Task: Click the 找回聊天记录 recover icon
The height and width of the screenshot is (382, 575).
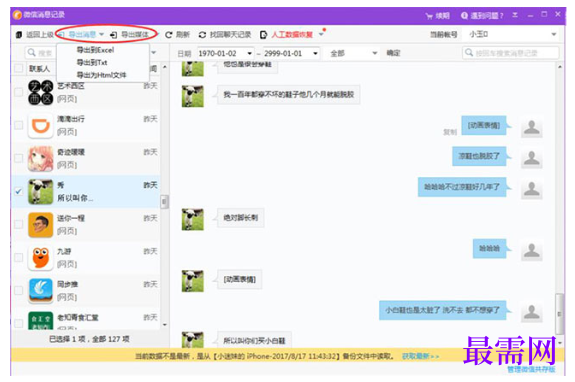Action: point(202,35)
